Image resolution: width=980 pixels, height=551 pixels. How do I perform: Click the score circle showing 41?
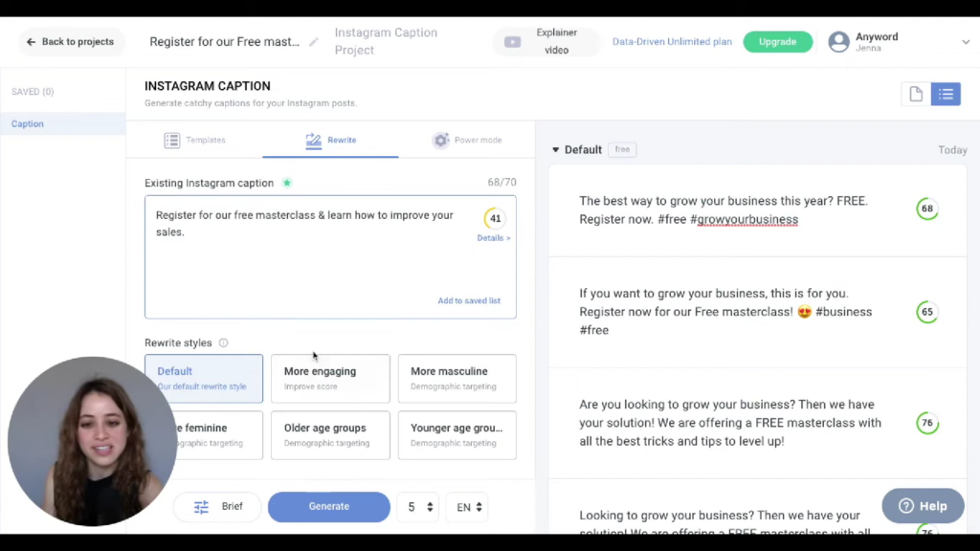pos(495,218)
